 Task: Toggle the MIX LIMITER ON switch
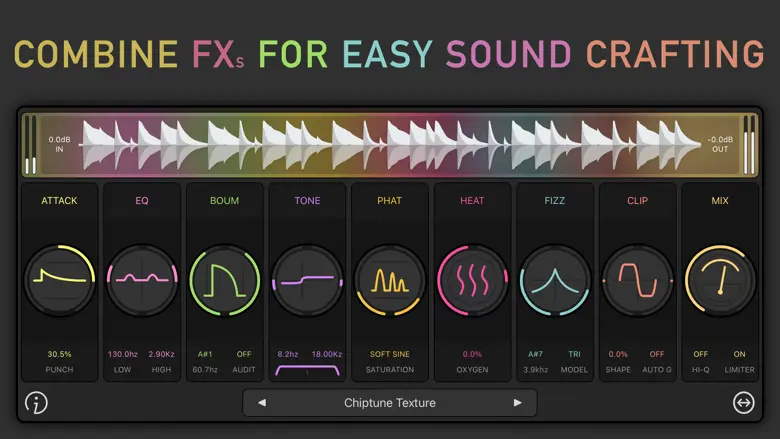pyautogui.click(x=739, y=354)
